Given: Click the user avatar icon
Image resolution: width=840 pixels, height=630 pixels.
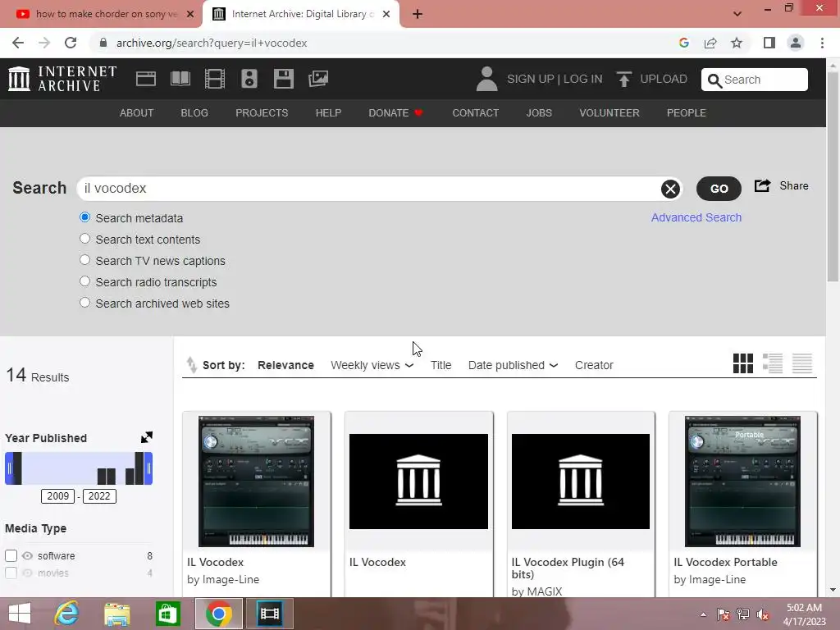Looking at the screenshot, I should tap(487, 79).
